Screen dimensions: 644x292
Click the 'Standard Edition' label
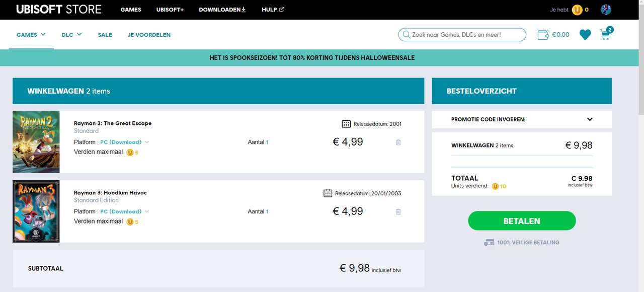coord(96,200)
